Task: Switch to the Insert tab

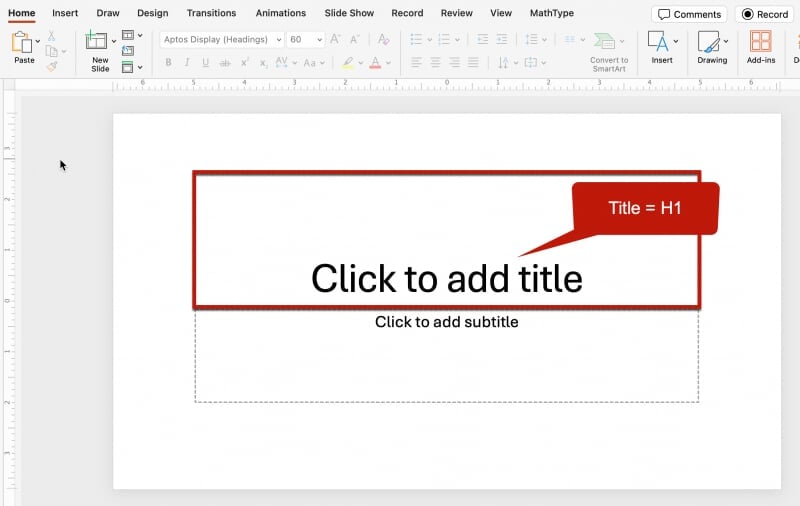Action: point(65,13)
